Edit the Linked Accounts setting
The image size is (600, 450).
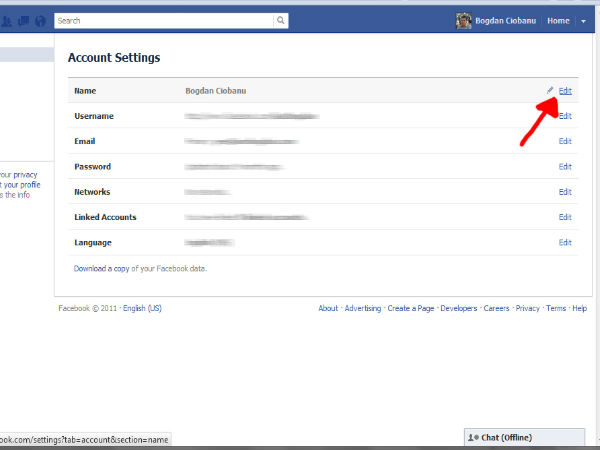565,217
